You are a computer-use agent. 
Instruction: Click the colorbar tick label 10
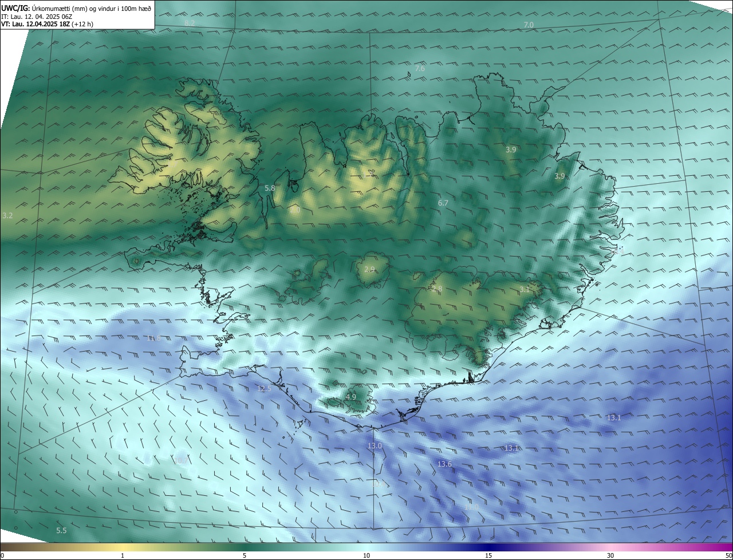coord(366,556)
